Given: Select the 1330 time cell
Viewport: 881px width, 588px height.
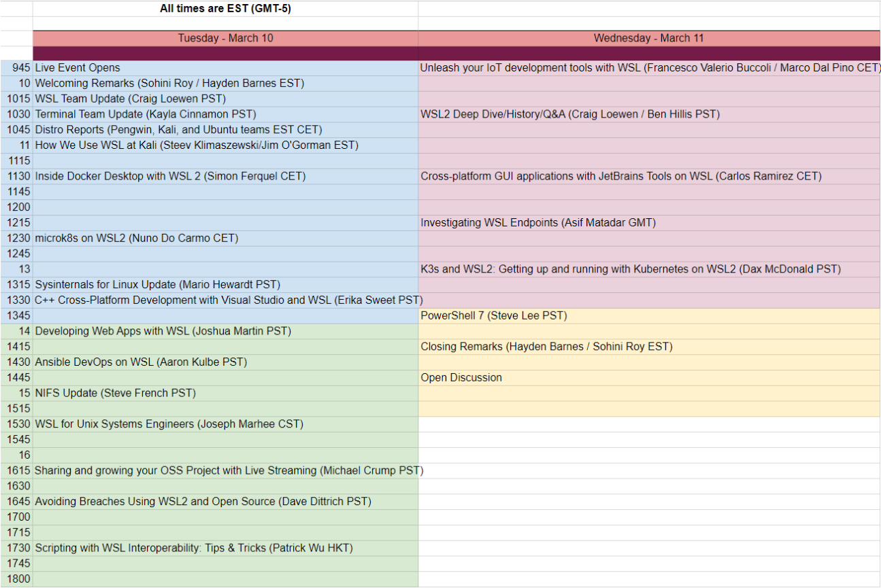Looking at the screenshot, I should pos(16,300).
